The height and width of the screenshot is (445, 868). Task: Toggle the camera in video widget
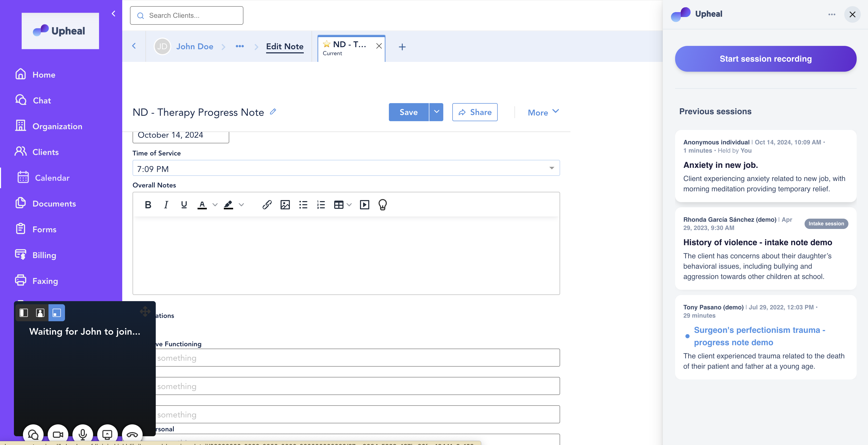58,434
